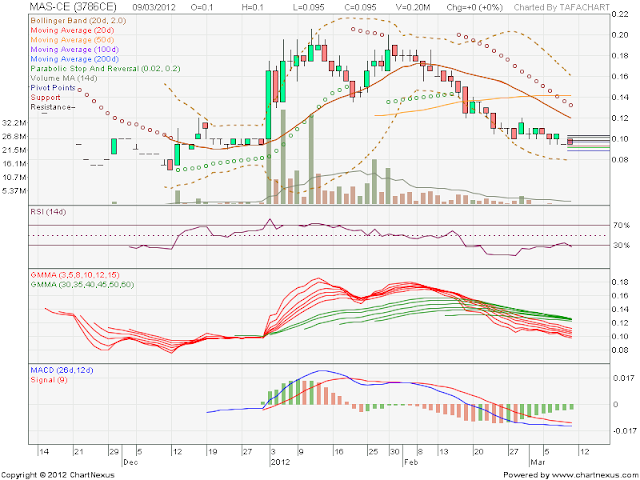Screen dimensions: 640x480
Task: Click the Charted By TAFACHART label
Action: pos(562,7)
